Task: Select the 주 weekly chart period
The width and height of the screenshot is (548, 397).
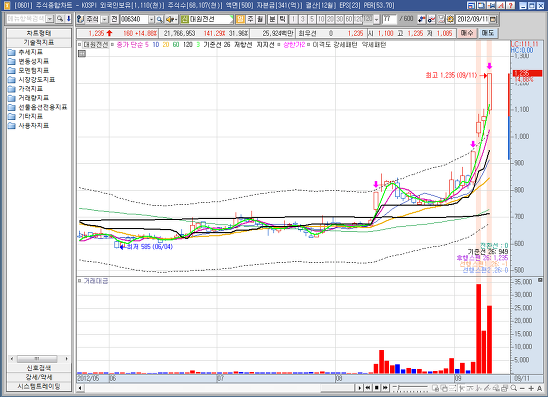Action: coord(251,19)
